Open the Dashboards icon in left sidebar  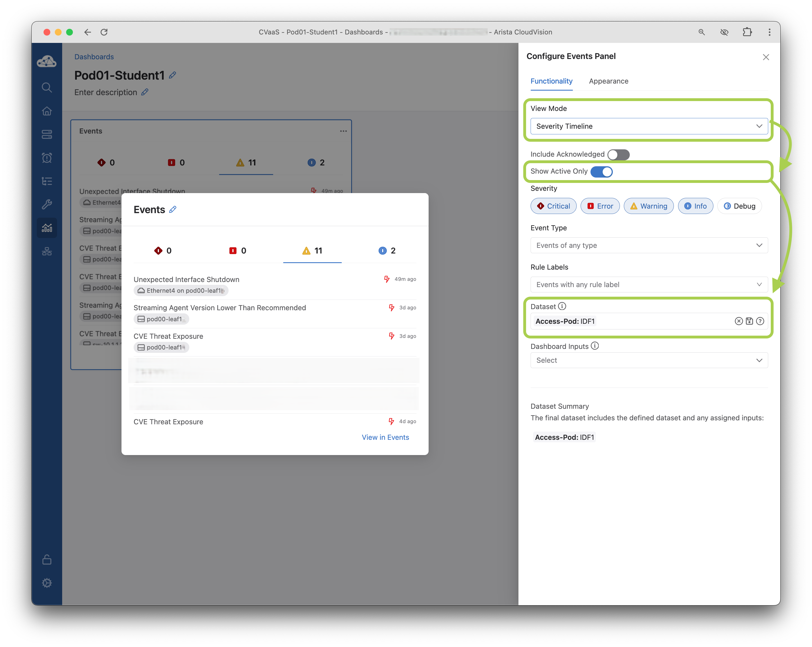47,228
